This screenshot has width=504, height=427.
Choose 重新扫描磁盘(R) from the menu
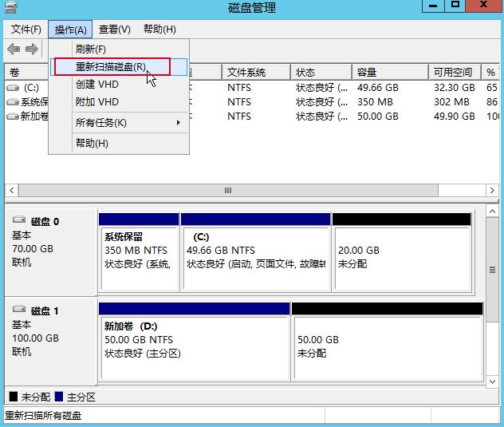tap(111, 67)
